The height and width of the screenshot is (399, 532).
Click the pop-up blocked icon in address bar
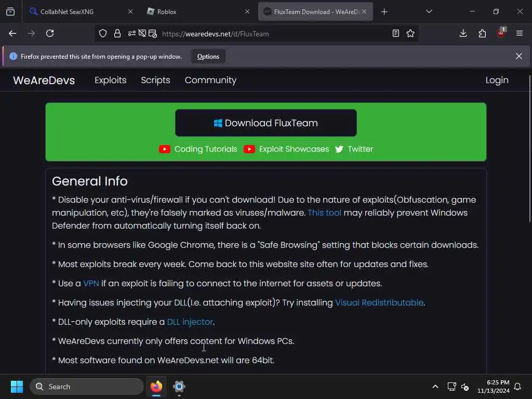click(153, 34)
